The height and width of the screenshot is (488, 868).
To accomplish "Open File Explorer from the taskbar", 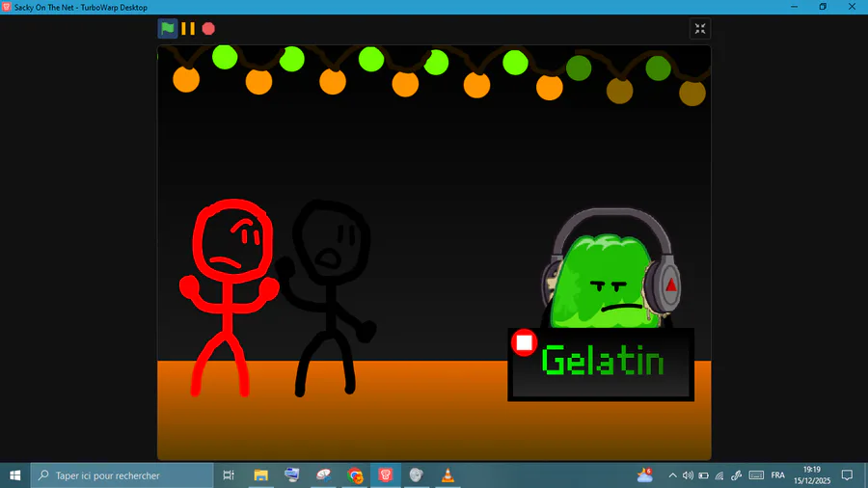I will tap(260, 475).
